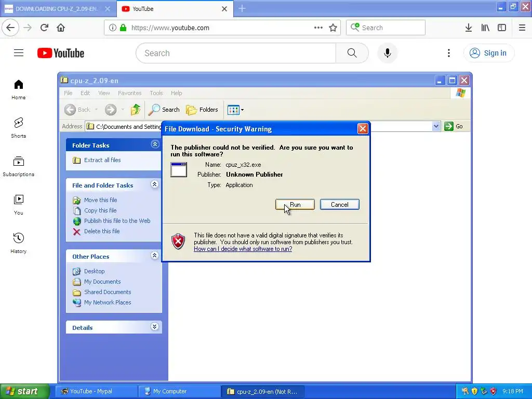Click the Windows start button
This screenshot has height=399, width=532.
pos(24,391)
